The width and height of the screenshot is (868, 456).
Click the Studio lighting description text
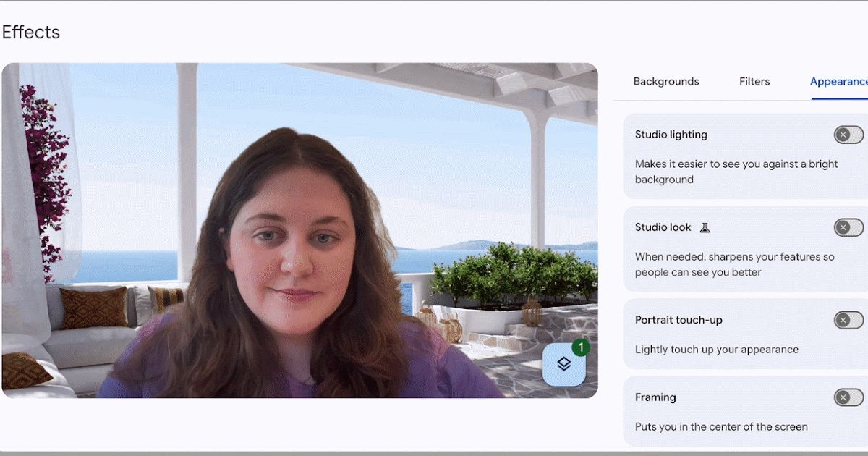736,172
